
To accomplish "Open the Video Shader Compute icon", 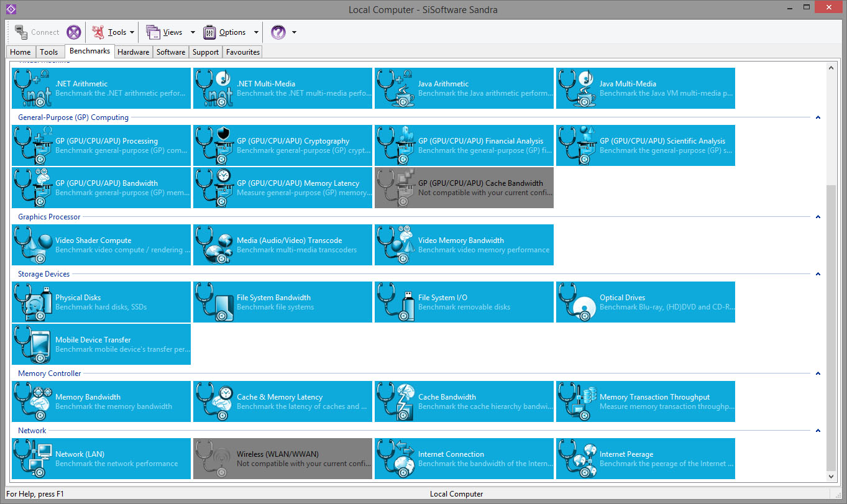I will [x=33, y=245].
